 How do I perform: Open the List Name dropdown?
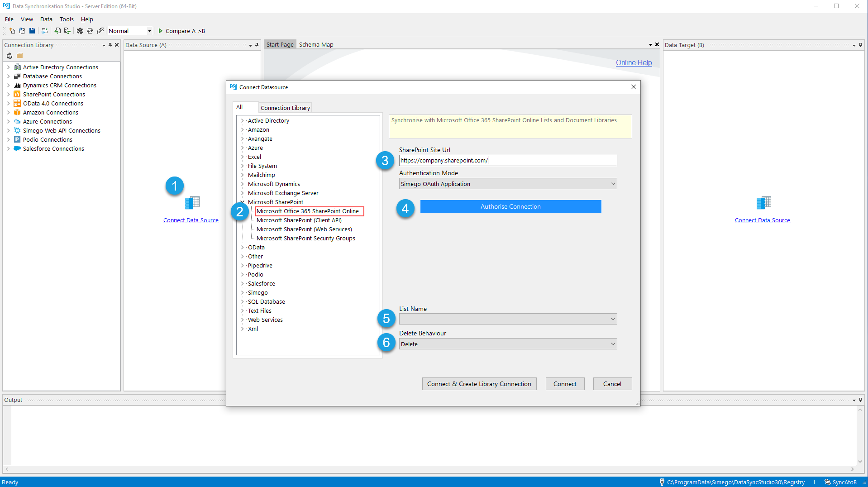coord(613,319)
